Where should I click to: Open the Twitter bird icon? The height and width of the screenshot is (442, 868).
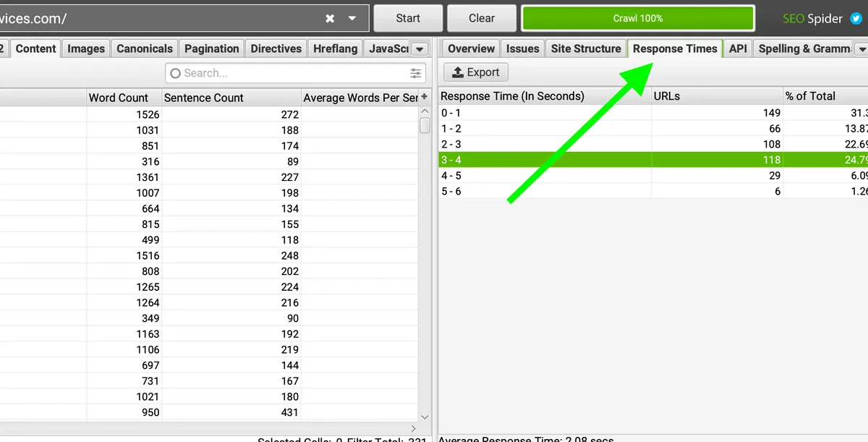point(856,18)
